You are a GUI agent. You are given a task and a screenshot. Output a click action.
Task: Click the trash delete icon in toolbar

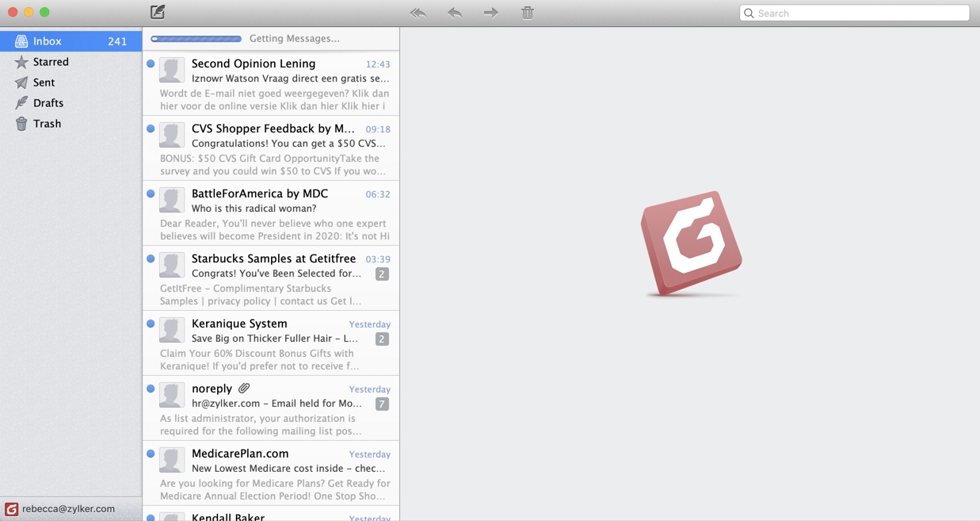[x=528, y=13]
